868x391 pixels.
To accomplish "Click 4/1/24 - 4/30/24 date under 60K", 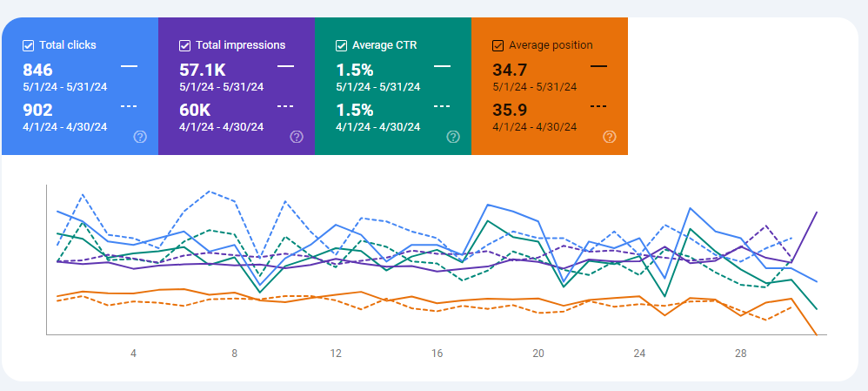I will (221, 126).
